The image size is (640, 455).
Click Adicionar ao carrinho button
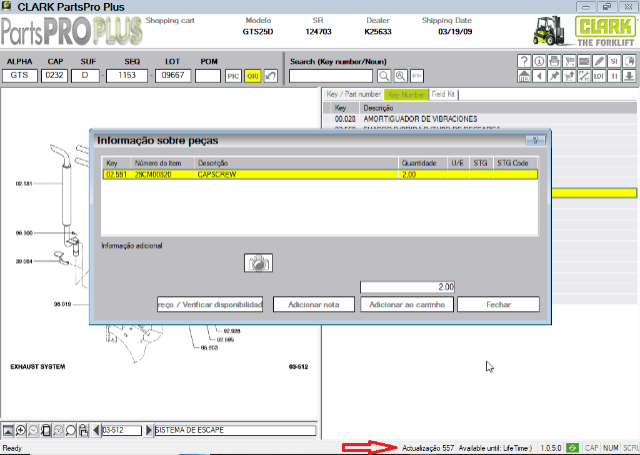coord(407,304)
